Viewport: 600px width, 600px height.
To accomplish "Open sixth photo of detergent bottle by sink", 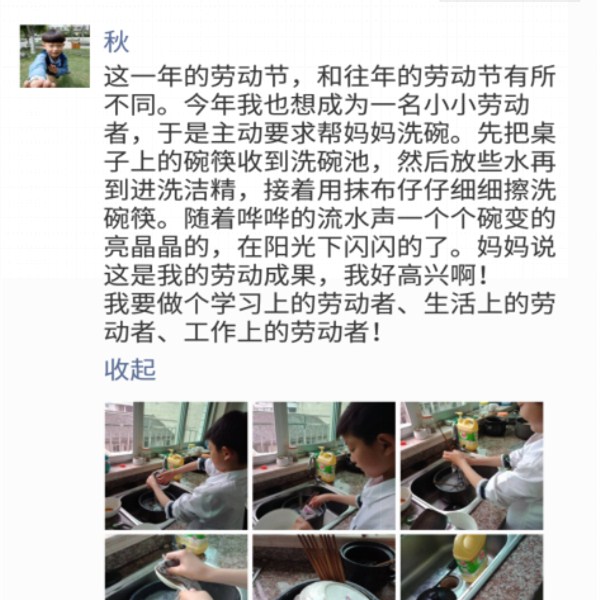I will coord(472,567).
